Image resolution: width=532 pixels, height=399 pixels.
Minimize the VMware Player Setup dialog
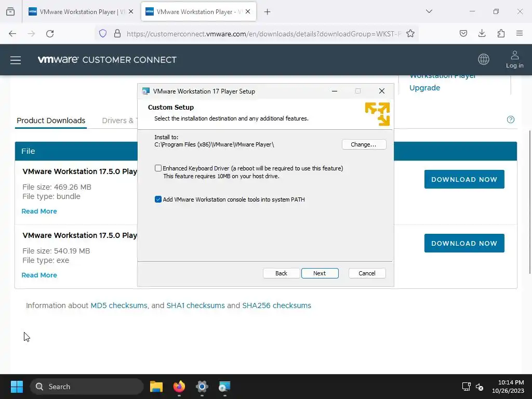point(334,91)
